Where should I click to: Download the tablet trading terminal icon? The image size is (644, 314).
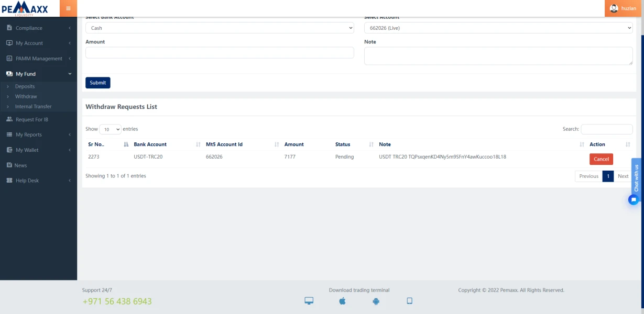point(410,301)
